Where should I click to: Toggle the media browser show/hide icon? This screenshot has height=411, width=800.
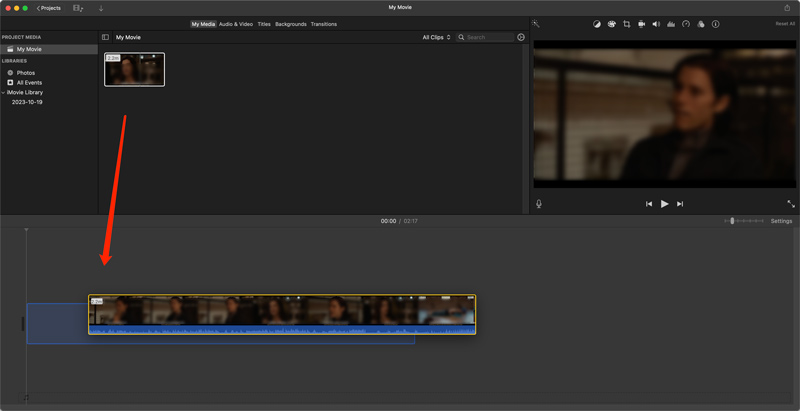coord(78,8)
